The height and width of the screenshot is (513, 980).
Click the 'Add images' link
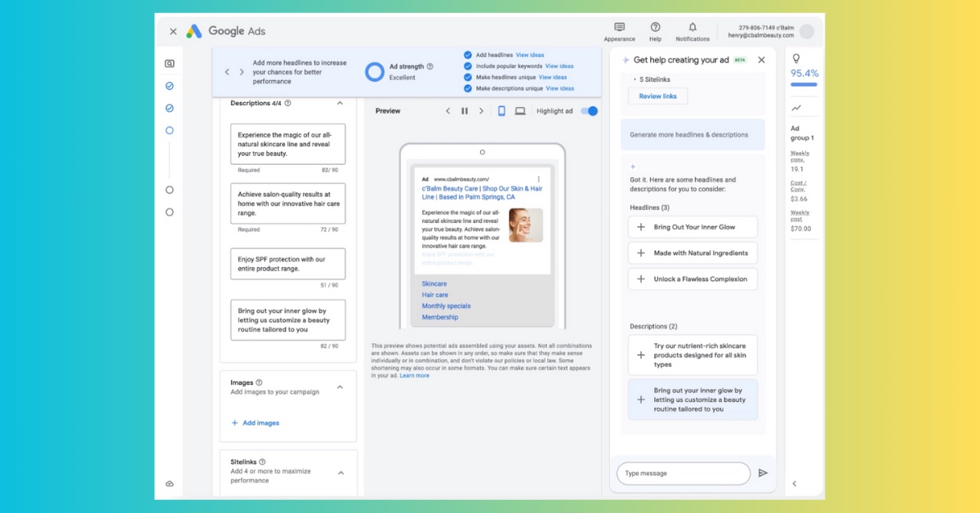coord(256,423)
